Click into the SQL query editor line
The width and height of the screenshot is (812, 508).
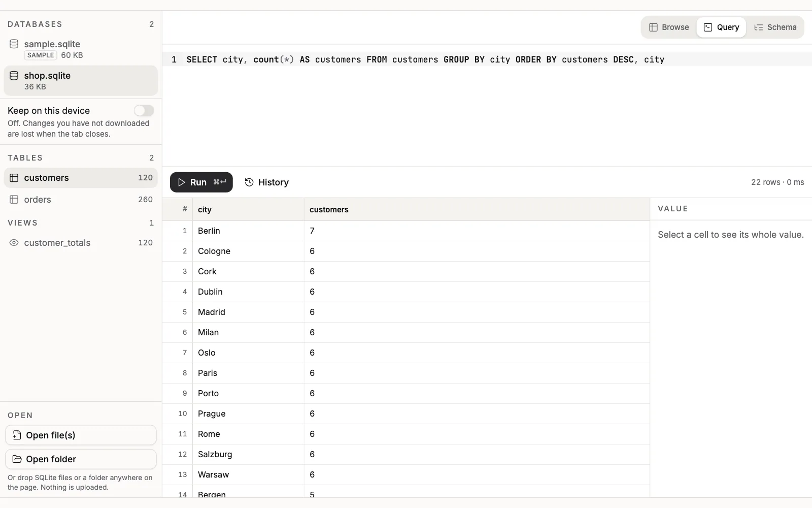(x=487, y=59)
